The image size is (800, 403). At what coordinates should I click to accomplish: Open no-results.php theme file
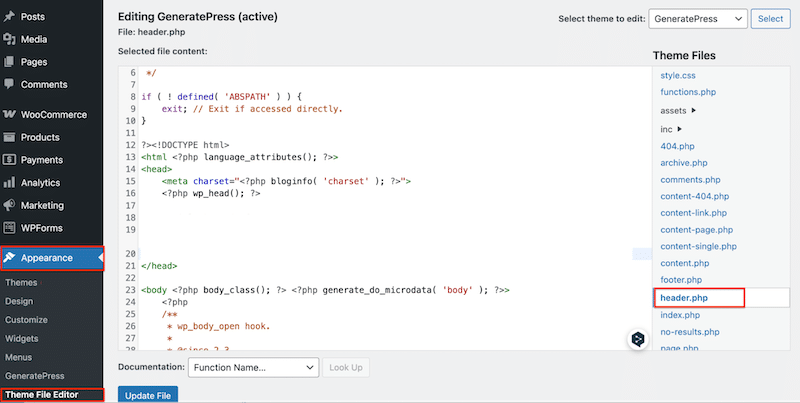click(690, 332)
